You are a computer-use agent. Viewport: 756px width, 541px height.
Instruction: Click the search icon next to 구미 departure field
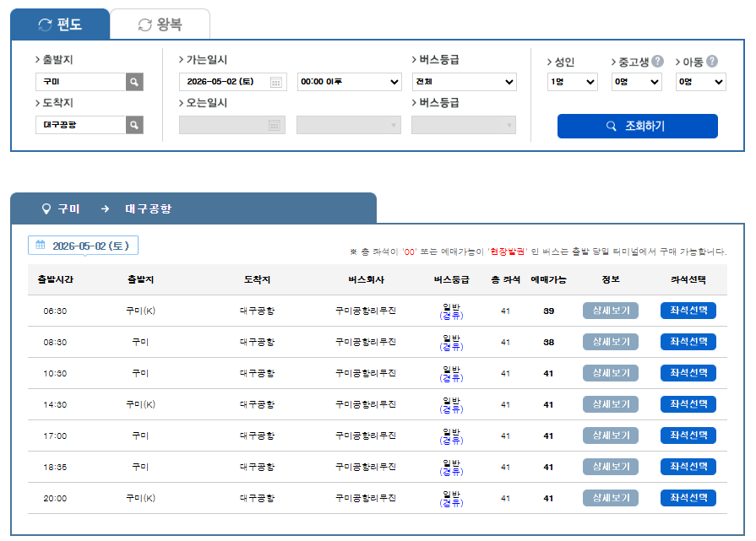(134, 82)
